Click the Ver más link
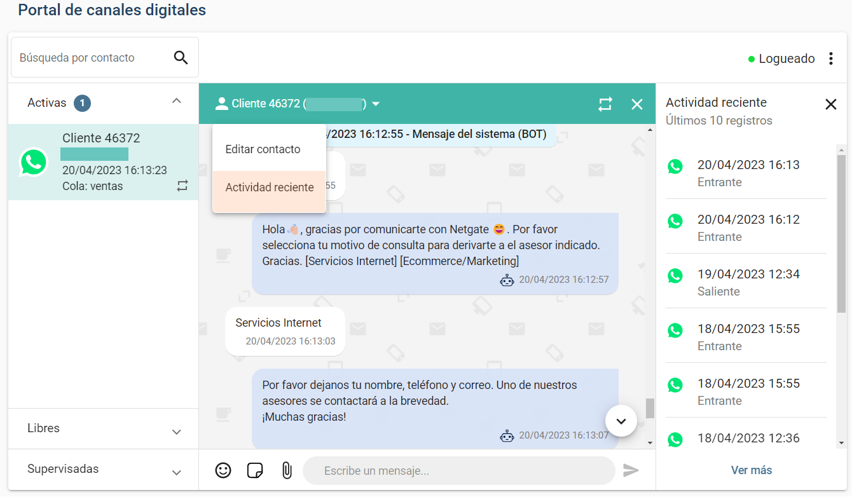This screenshot has height=504, width=852. click(x=752, y=470)
